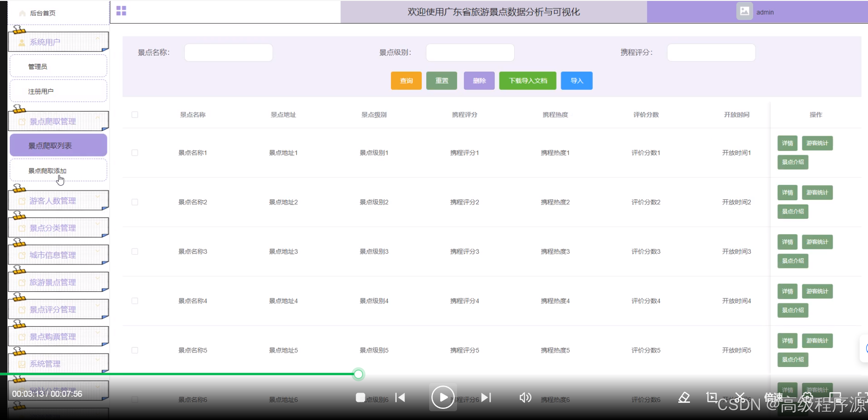Expand the 景点评分管理 sidebar group
Screen dimensions: 868x420
[59, 309]
